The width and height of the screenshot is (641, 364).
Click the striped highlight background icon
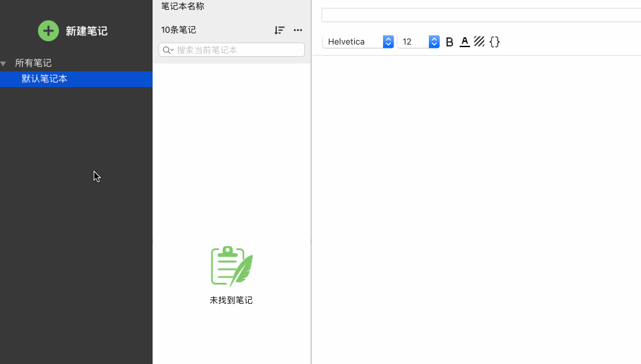479,41
